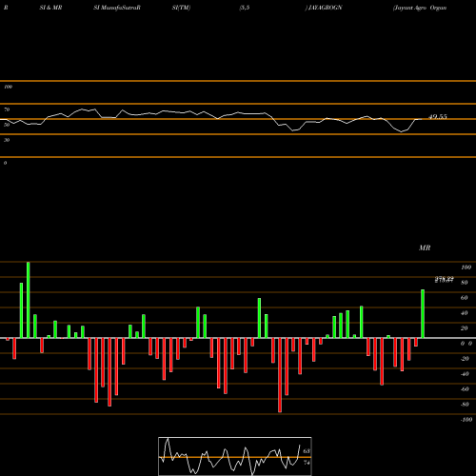The image size is (476, 476).
Task: Click the RSI value label 49.55
Action: point(438,117)
